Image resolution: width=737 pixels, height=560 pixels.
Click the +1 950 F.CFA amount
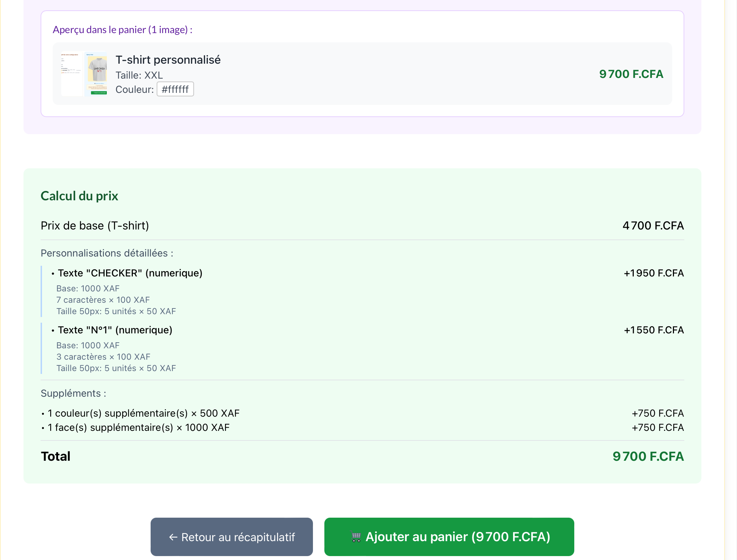click(x=653, y=273)
